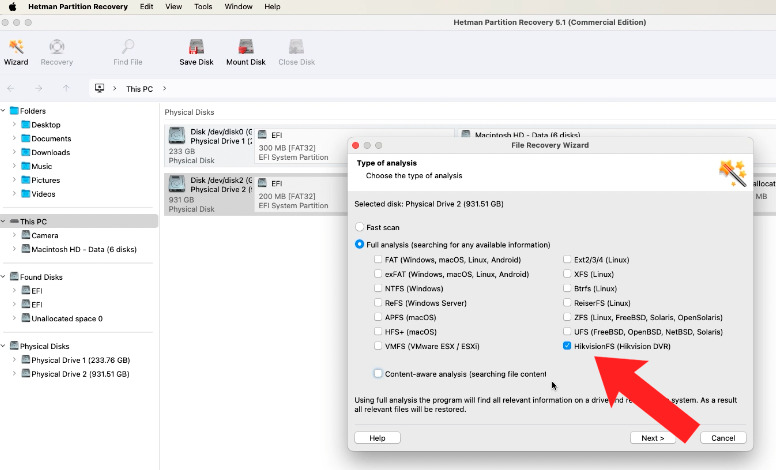The height and width of the screenshot is (470, 776).
Task: Enable APFS (macOS) checkbox
Action: point(378,317)
